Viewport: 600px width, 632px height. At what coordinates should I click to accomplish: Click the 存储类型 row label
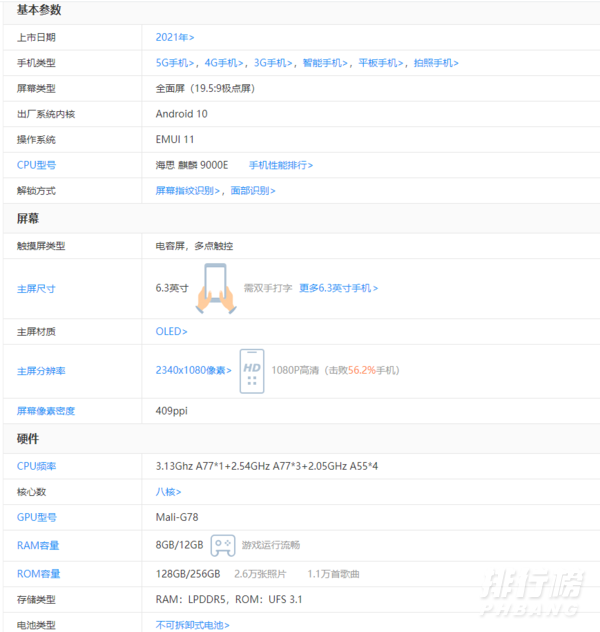click(x=36, y=600)
